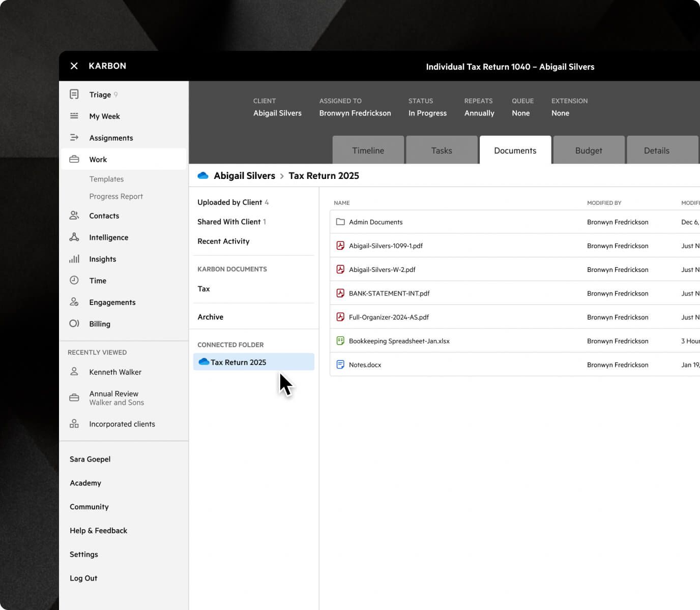Open the Archive section
This screenshot has height=610, width=700.
[210, 317]
